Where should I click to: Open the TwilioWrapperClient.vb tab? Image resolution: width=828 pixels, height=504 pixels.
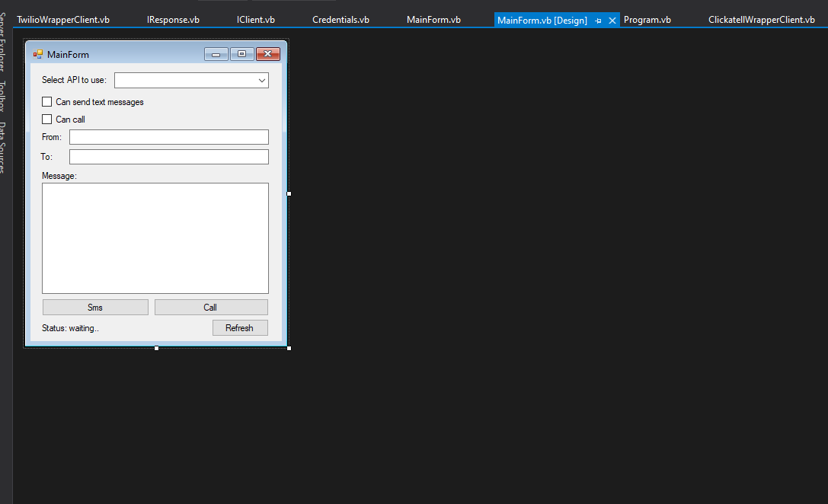tap(63, 20)
